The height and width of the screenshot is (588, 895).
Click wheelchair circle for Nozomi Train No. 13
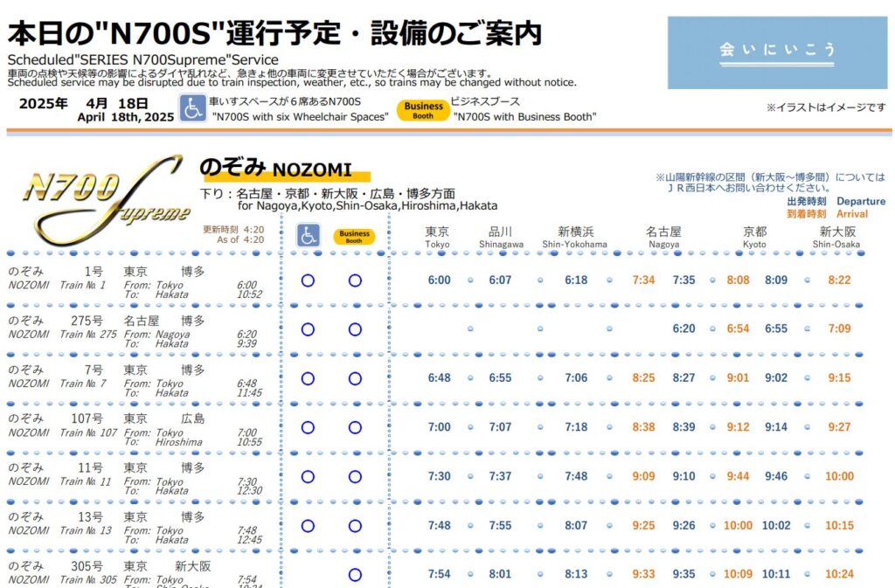tap(308, 526)
